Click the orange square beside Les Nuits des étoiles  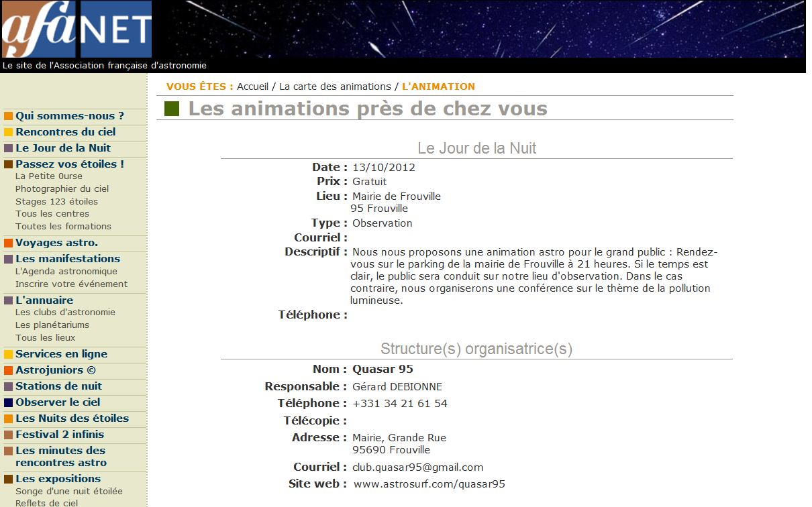[9, 418]
